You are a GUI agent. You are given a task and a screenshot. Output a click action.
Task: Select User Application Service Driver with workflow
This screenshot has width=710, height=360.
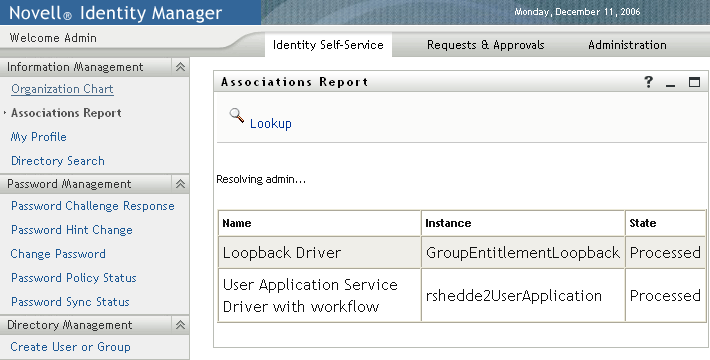(x=320, y=295)
